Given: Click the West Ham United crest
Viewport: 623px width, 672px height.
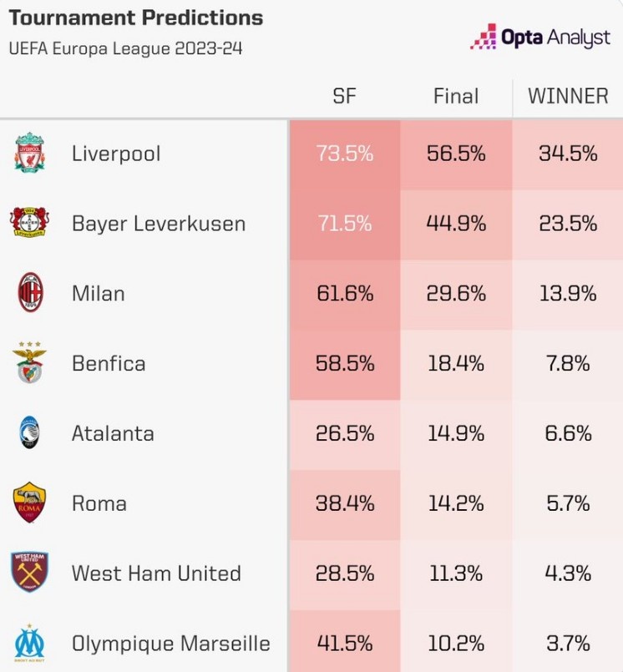Looking at the screenshot, I should pos(29,573).
